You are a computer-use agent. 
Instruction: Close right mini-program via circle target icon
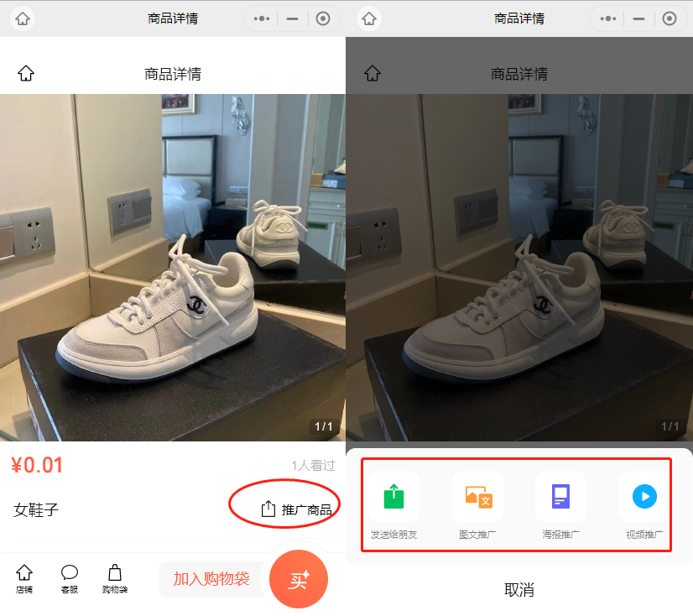click(670, 18)
